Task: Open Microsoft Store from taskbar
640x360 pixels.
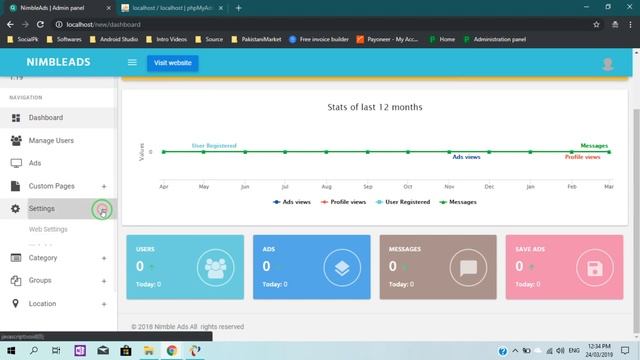Action: click(x=126, y=351)
